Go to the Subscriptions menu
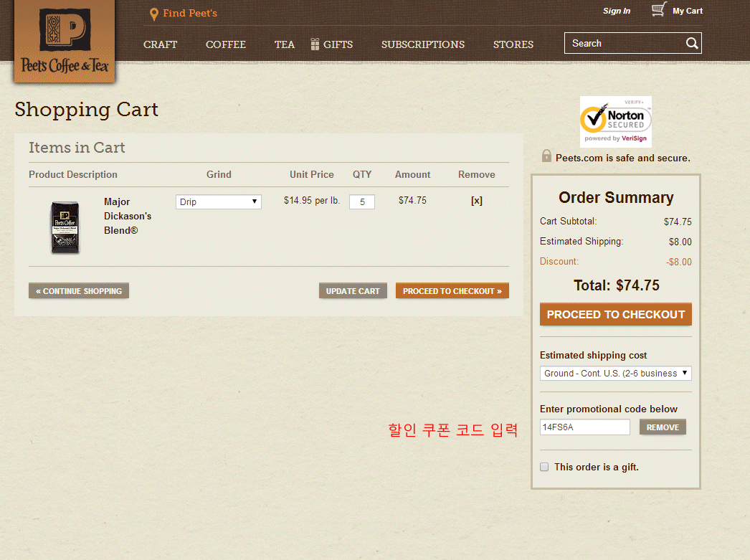750x560 pixels. (422, 44)
